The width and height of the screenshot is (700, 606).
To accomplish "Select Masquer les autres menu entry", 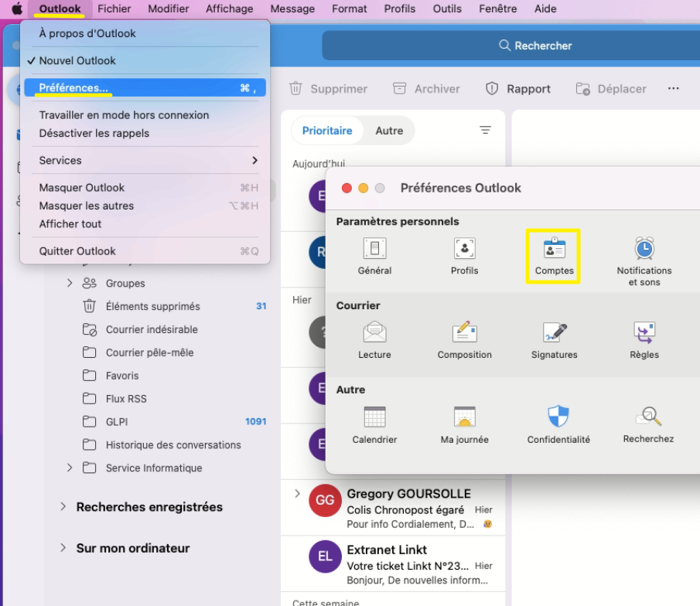I will point(145,206).
